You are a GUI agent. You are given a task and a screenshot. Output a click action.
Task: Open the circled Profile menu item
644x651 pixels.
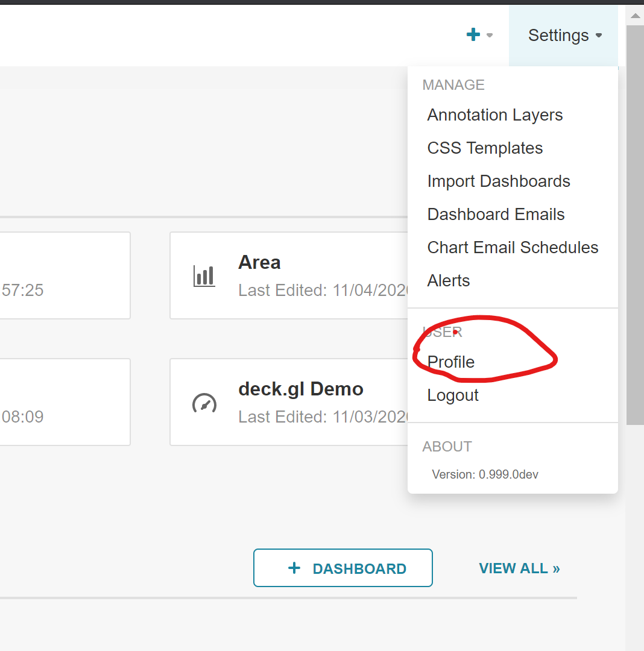coord(450,362)
